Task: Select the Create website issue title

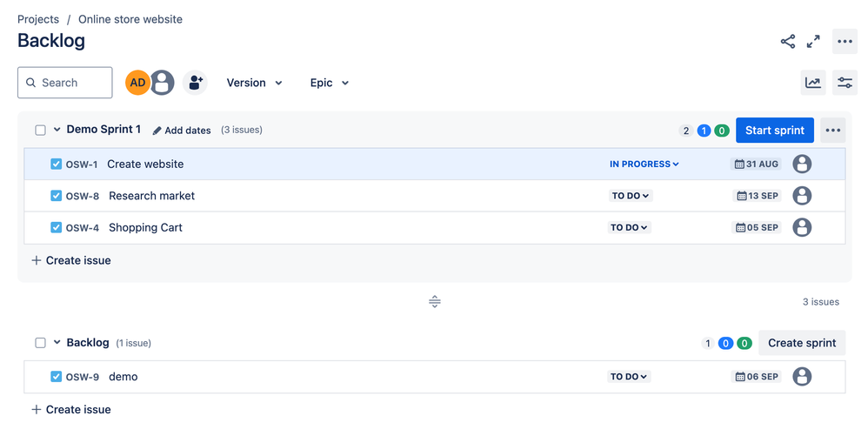Action: point(145,164)
